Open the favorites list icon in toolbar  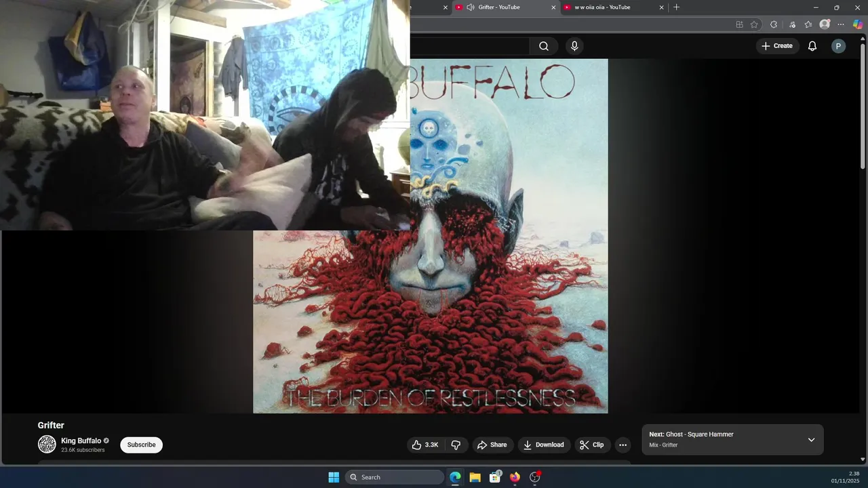click(x=808, y=24)
